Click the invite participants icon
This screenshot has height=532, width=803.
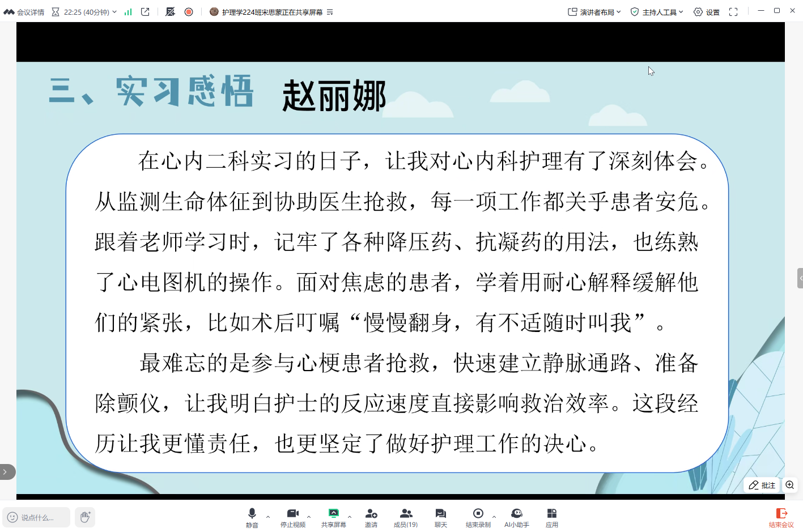(x=371, y=517)
